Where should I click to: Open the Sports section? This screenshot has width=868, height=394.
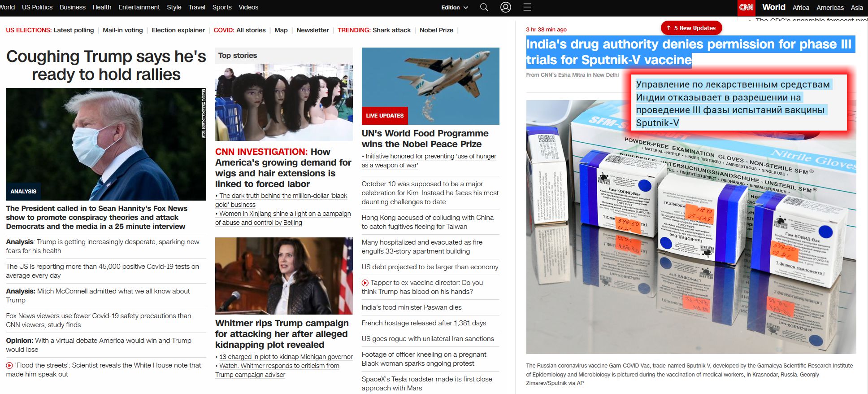pyautogui.click(x=222, y=7)
